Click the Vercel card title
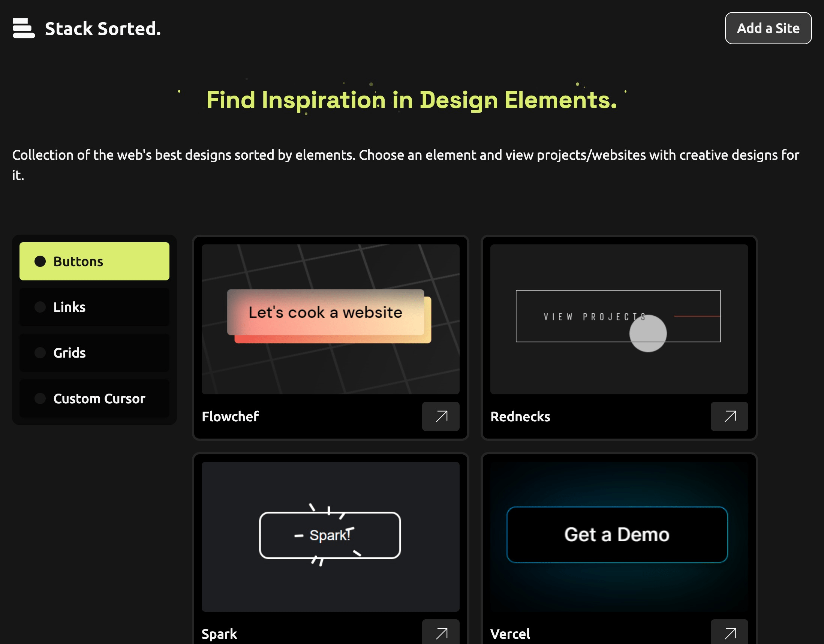This screenshot has height=644, width=824. pos(510,634)
